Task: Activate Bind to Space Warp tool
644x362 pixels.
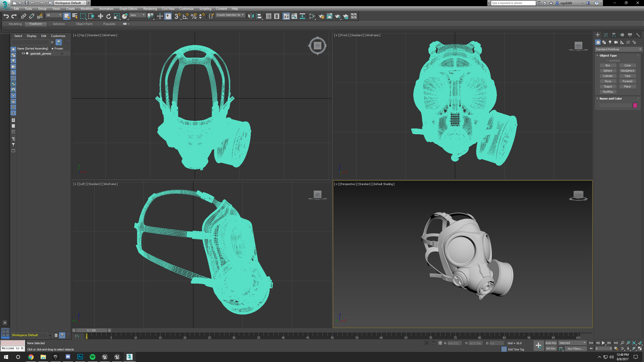Action: click(x=40, y=16)
